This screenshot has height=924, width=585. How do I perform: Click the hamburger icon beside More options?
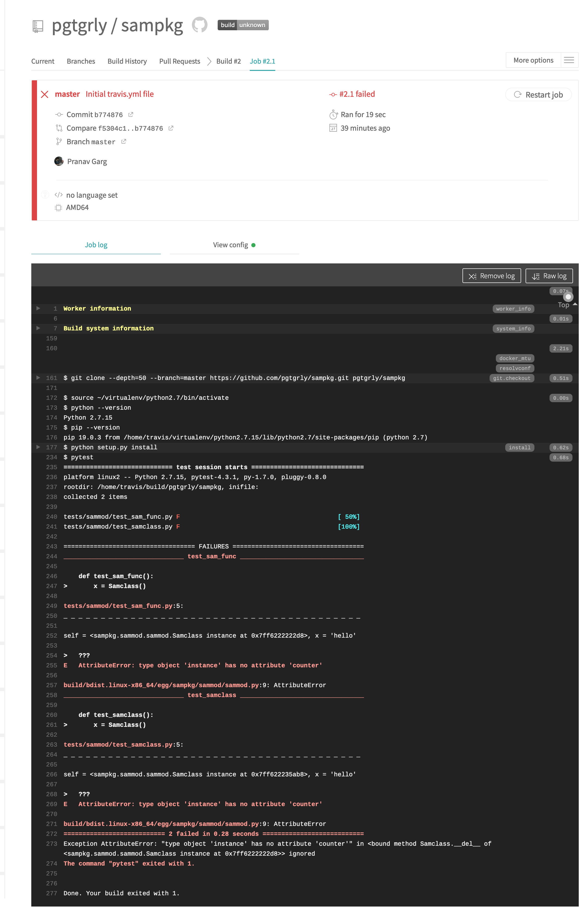pos(569,60)
